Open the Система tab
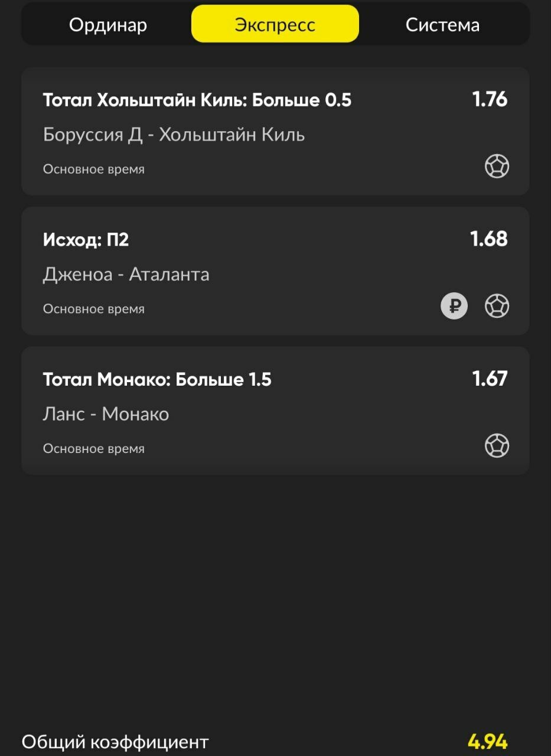The width and height of the screenshot is (551, 756). tap(442, 25)
